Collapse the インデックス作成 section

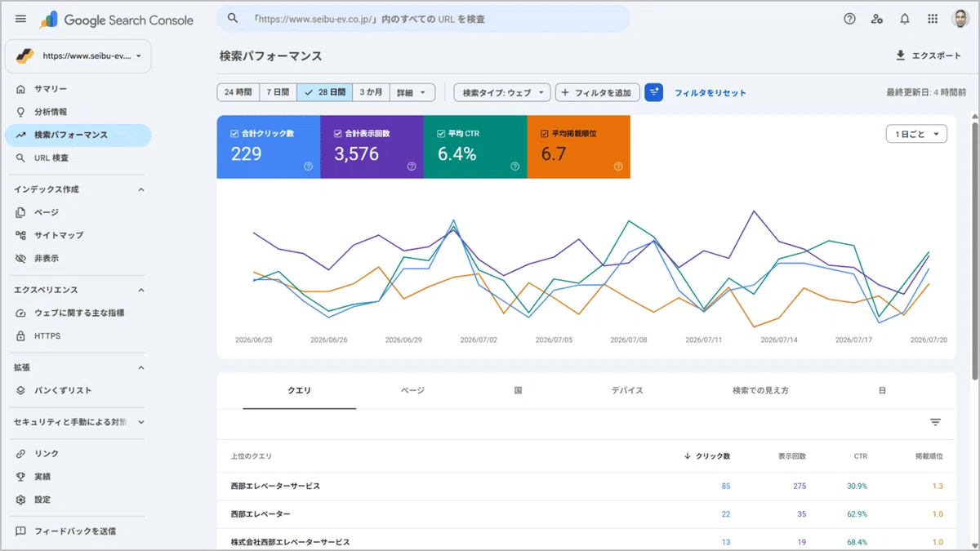click(x=140, y=189)
